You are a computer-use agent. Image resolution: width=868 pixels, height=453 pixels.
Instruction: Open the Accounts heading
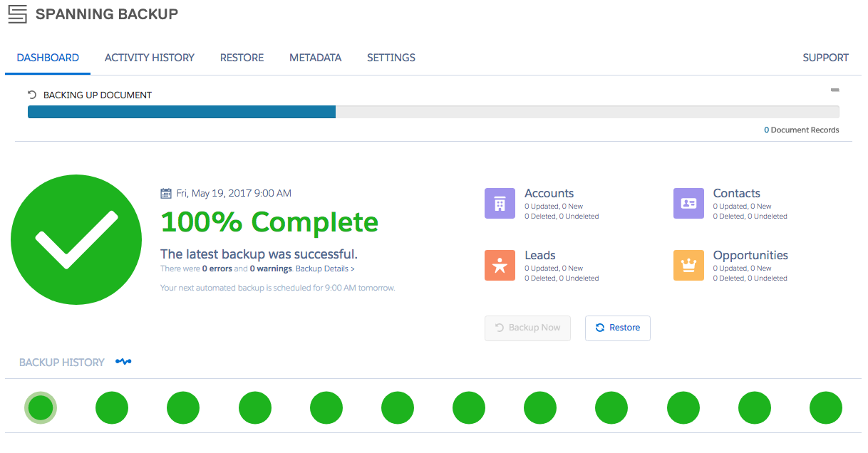(x=549, y=193)
